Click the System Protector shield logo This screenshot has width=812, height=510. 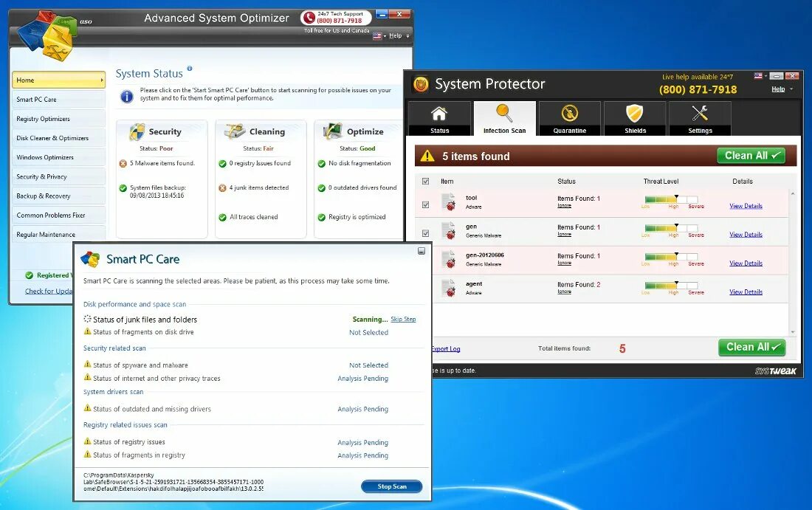(x=421, y=84)
